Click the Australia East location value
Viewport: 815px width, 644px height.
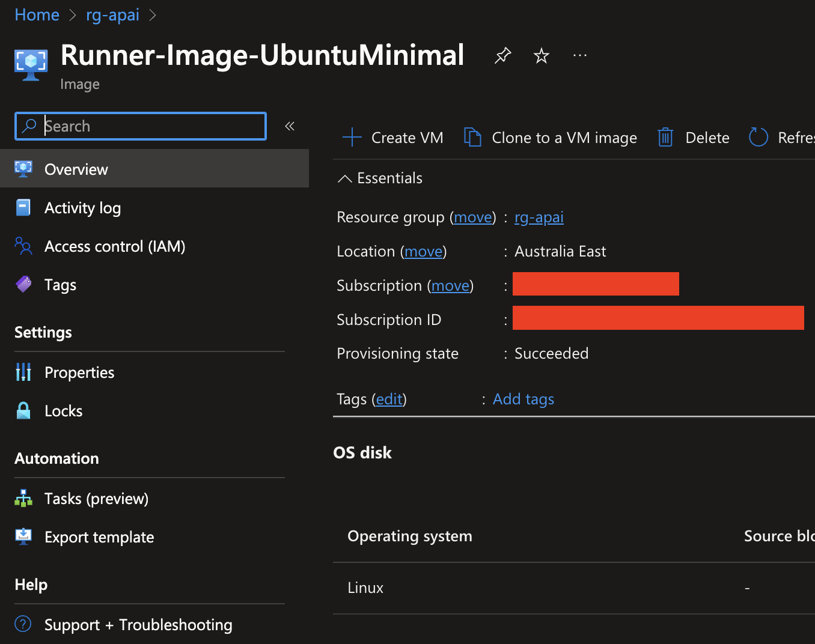coord(560,251)
